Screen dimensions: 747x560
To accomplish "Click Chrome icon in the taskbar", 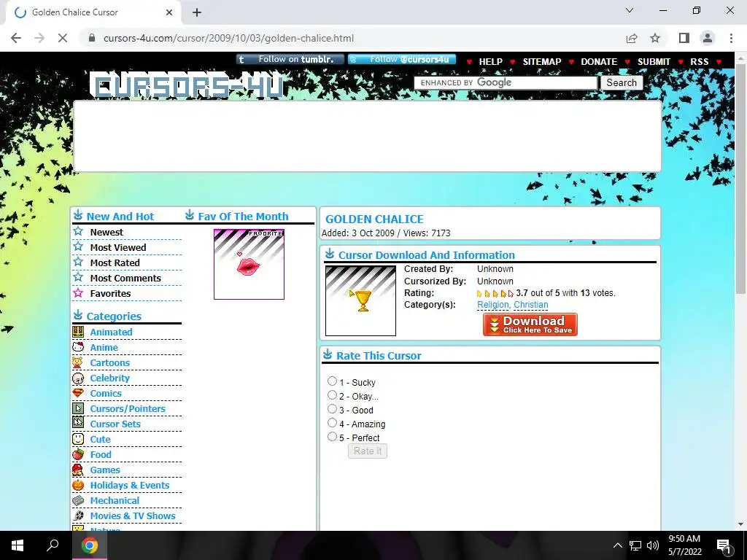I will coord(90,545).
